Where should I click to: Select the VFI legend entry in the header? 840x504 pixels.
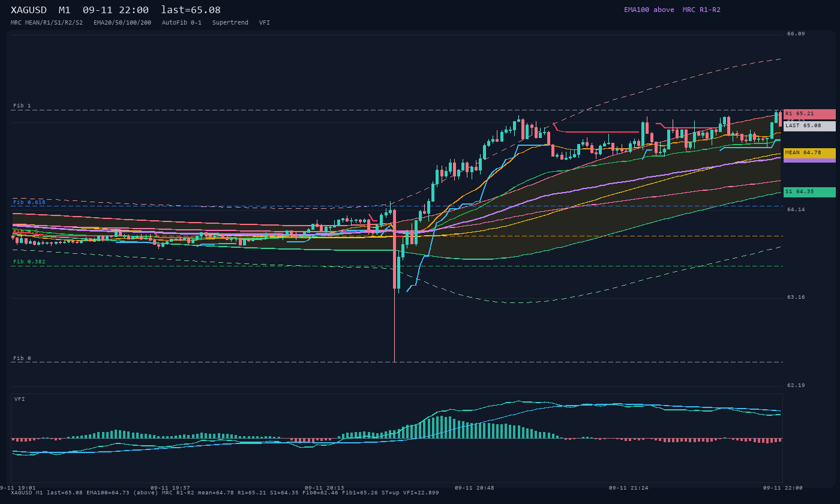[265, 23]
